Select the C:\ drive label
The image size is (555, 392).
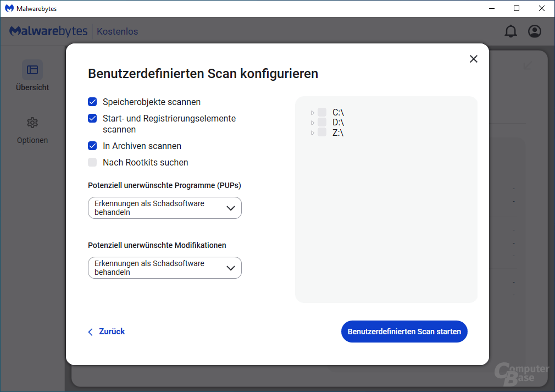338,112
